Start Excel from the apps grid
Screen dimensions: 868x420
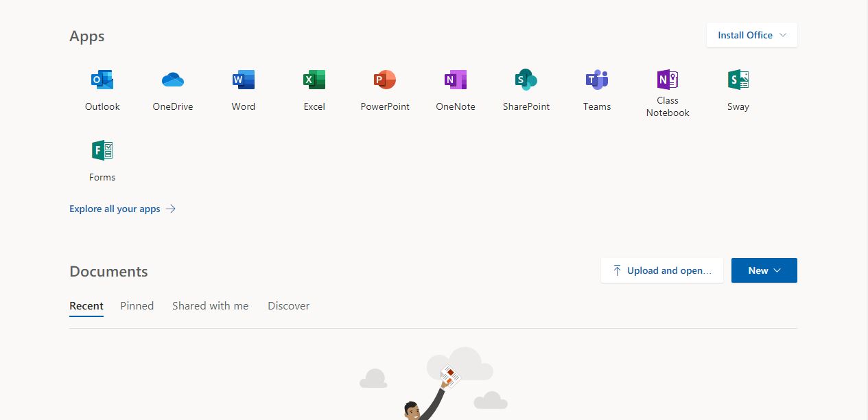point(314,81)
